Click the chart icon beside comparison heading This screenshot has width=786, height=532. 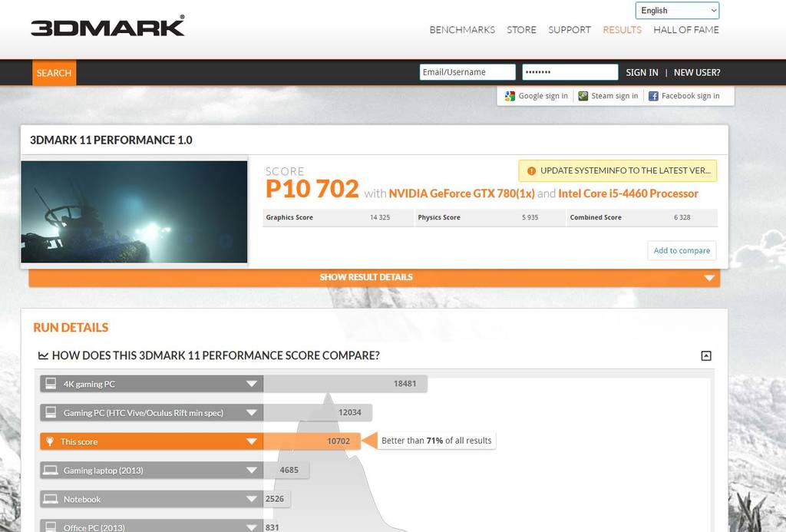coord(43,355)
